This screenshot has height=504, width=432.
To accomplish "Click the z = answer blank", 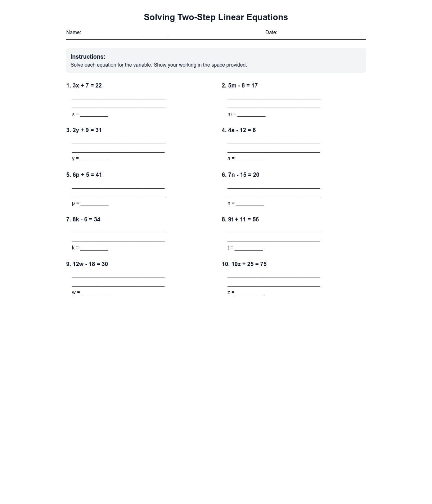I will [x=249, y=292].
